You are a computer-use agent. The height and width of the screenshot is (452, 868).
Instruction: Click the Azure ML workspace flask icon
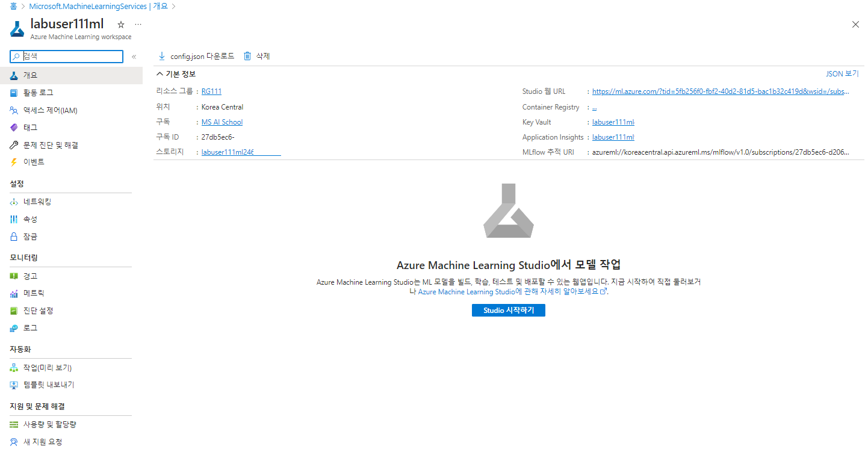[17, 29]
